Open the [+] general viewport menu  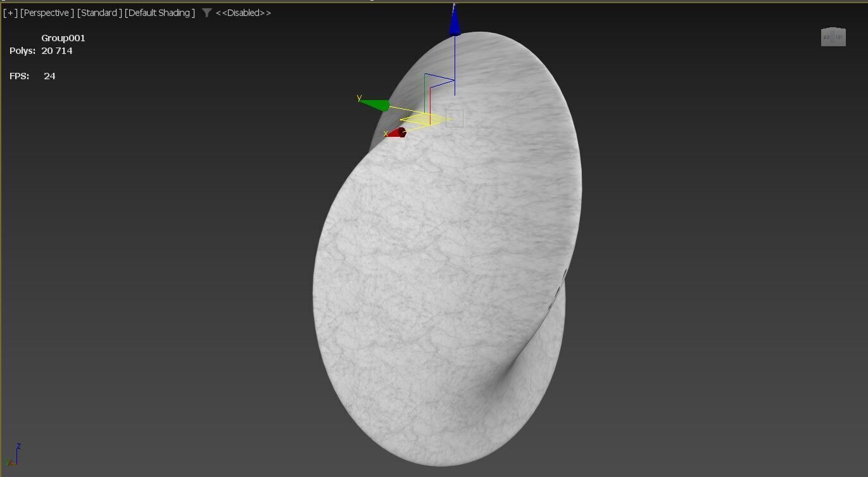coord(11,13)
